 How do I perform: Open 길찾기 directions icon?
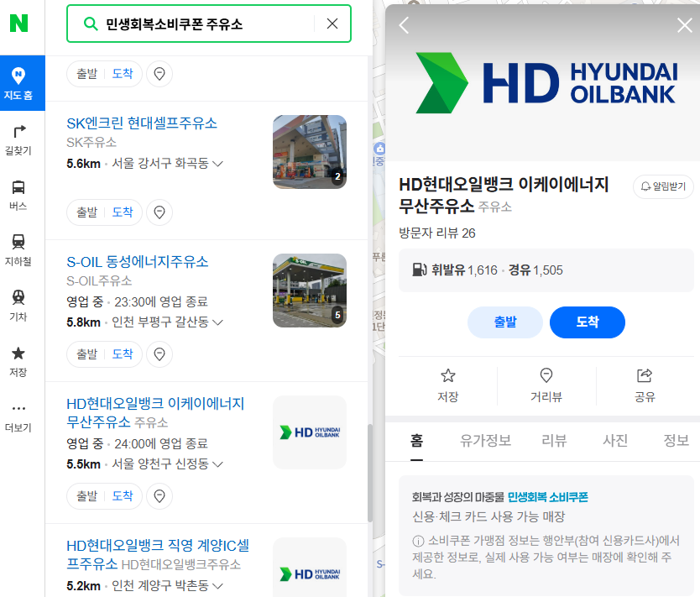(18, 139)
